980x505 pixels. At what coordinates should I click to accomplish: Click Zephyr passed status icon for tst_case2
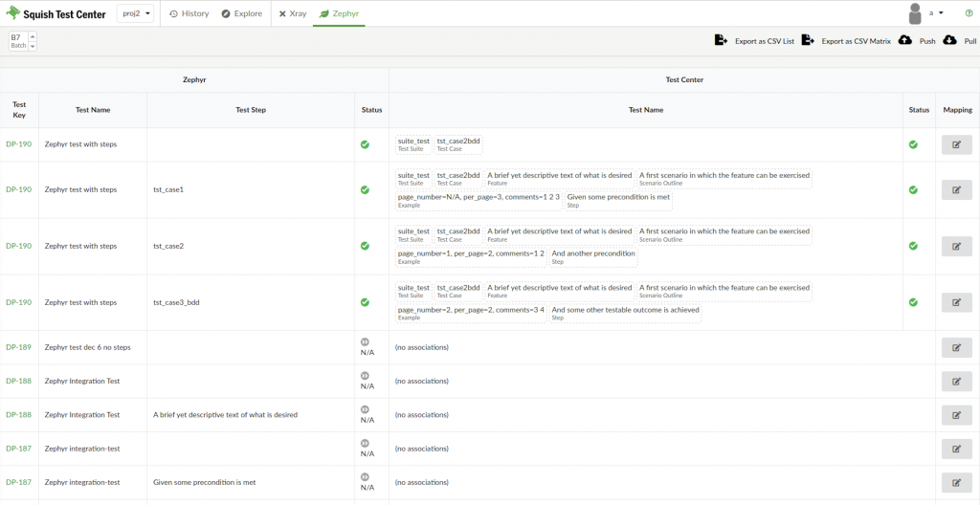(365, 246)
